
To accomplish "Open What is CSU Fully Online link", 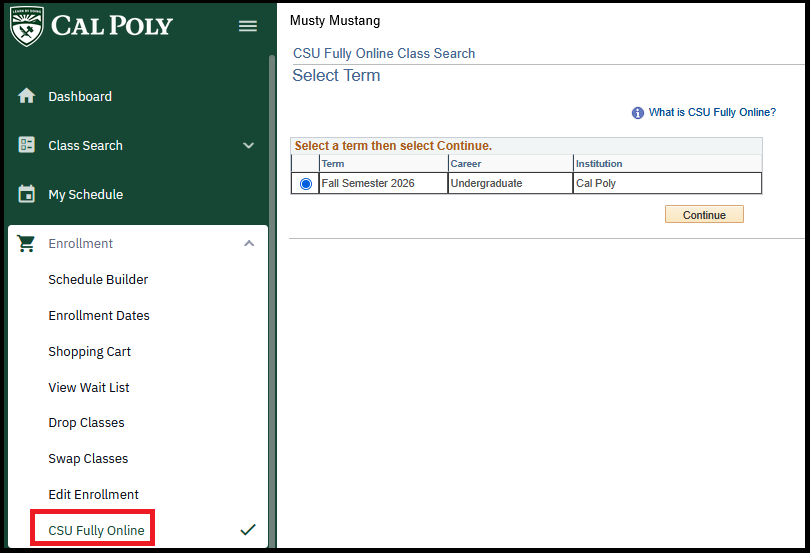I will pyautogui.click(x=712, y=112).
